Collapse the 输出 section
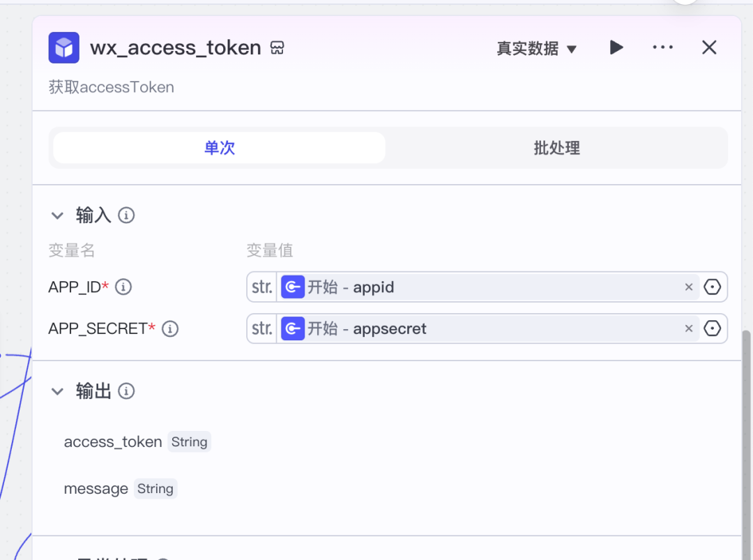This screenshot has height=560, width=753. 57,391
